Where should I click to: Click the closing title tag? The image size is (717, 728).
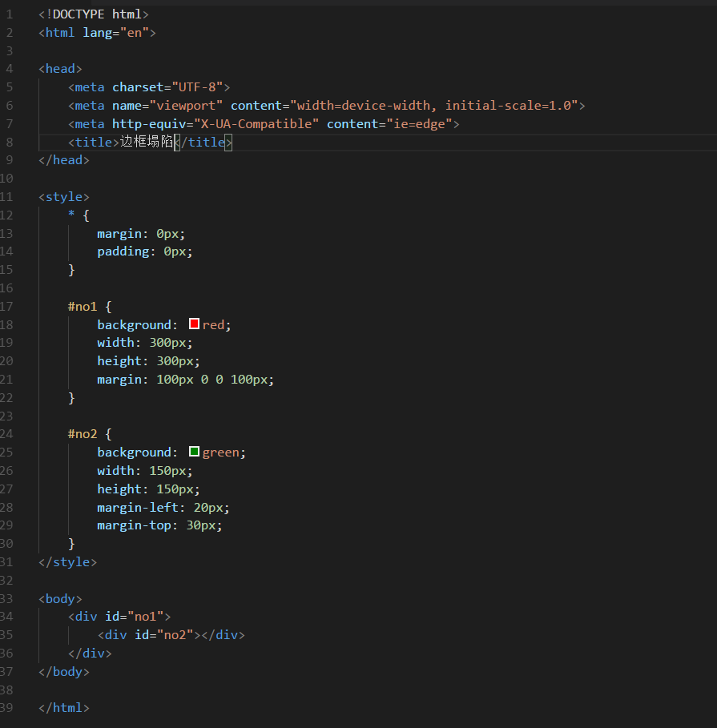coord(203,142)
